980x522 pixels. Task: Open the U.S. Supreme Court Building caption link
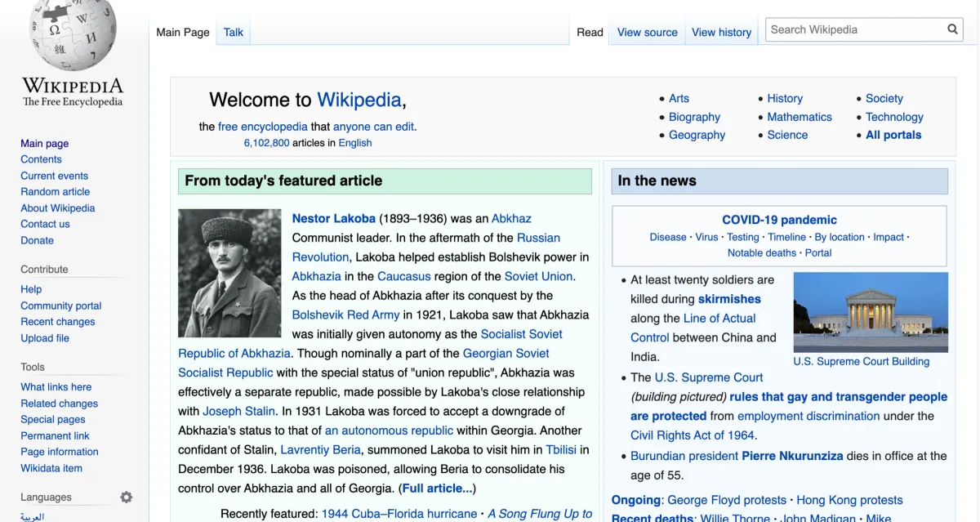pos(862,361)
